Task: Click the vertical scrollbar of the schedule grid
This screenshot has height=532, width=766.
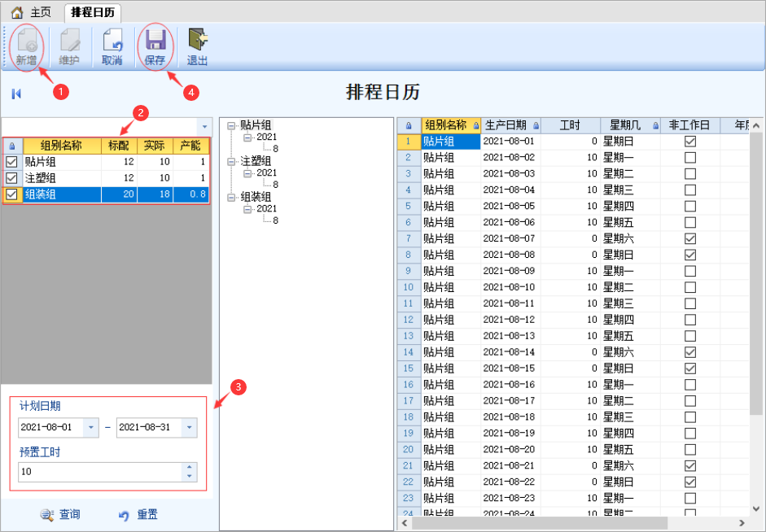Action: point(755,273)
